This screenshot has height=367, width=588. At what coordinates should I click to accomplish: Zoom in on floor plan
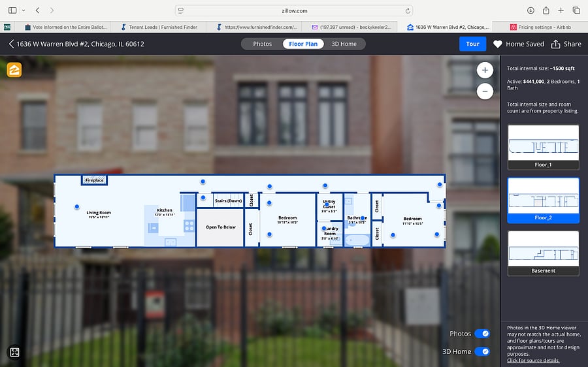485,70
